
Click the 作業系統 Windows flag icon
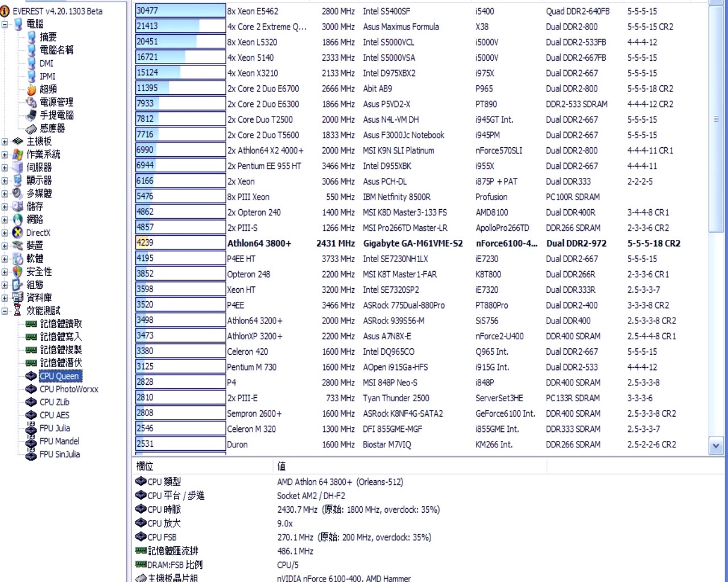pyautogui.click(x=18, y=155)
